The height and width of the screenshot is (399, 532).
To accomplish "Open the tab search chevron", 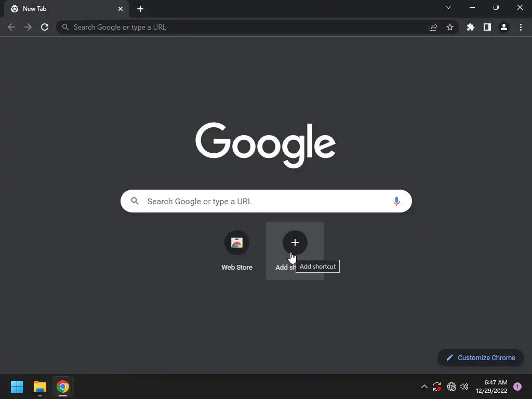I will pos(448,7).
